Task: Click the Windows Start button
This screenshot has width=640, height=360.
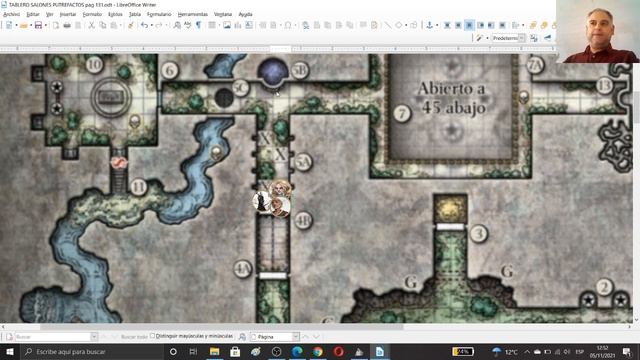Action: 9,351
